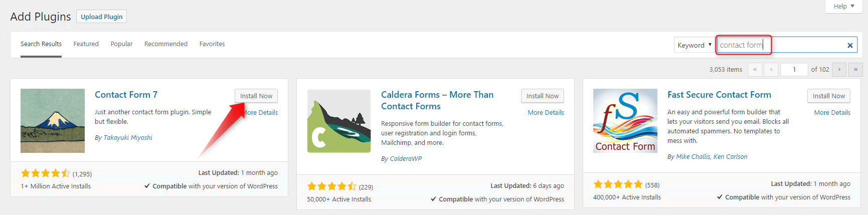This screenshot has width=868, height=215.
Task: Click the Fast Secure Contact Form icon
Action: pyautogui.click(x=625, y=121)
